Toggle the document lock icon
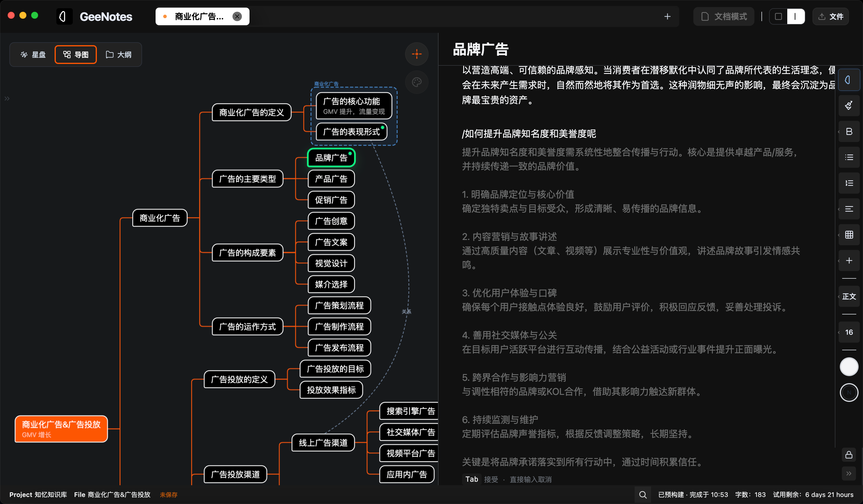863x504 pixels. [x=849, y=455]
